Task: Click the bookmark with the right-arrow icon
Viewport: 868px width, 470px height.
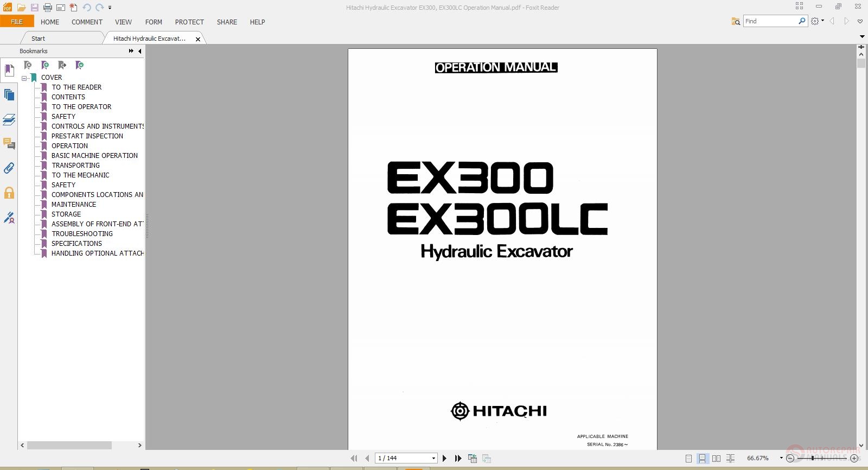Action: coord(62,65)
